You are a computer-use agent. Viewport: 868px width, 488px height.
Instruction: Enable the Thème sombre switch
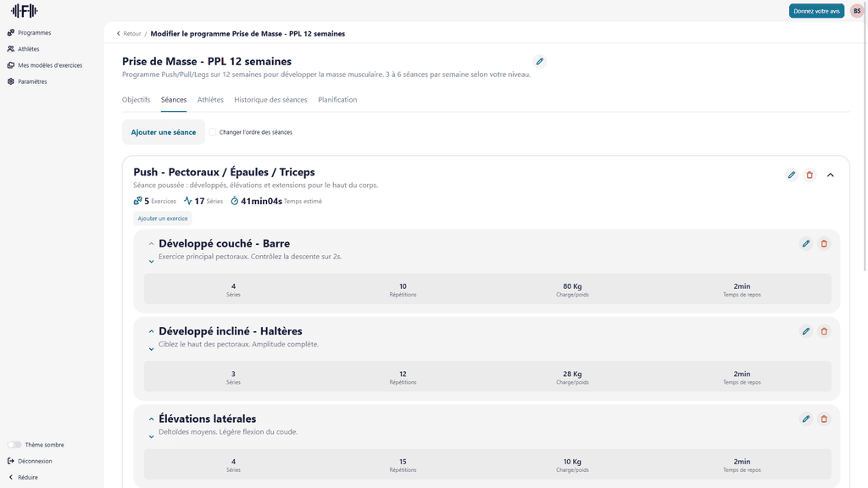14,445
